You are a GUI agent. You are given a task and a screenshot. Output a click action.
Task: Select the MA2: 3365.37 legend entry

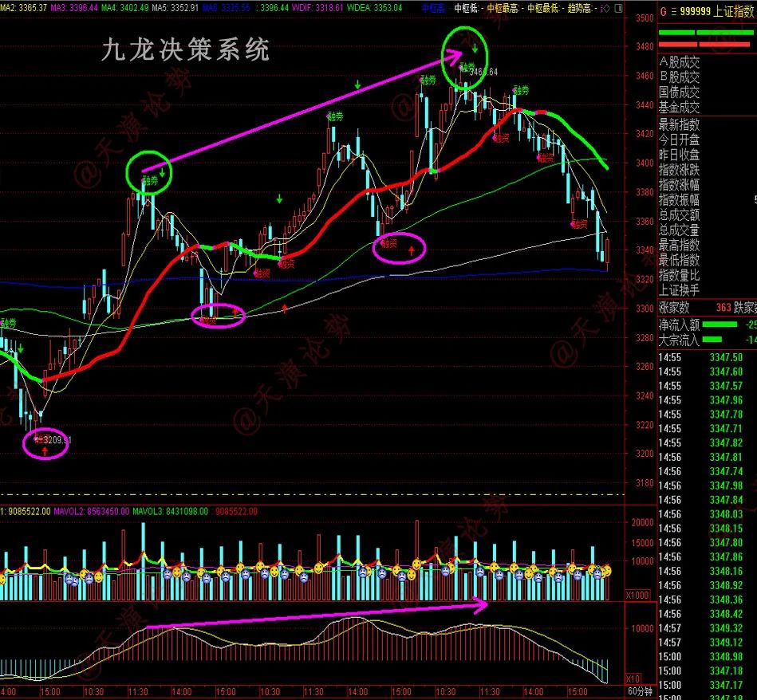(x=24, y=8)
